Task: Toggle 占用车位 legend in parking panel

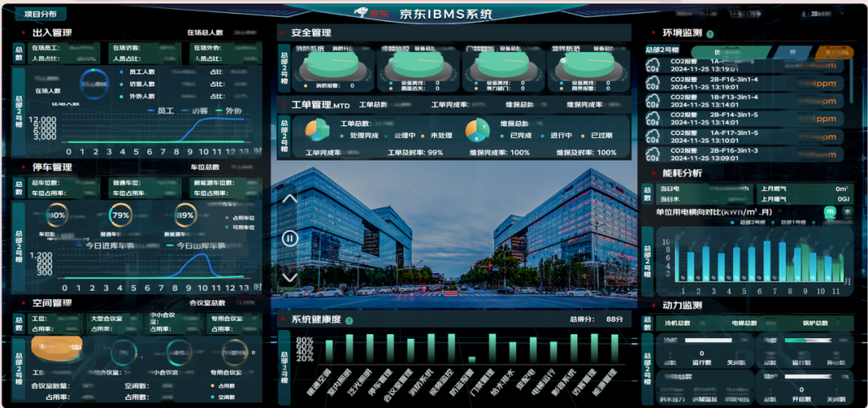Action: tap(240, 218)
